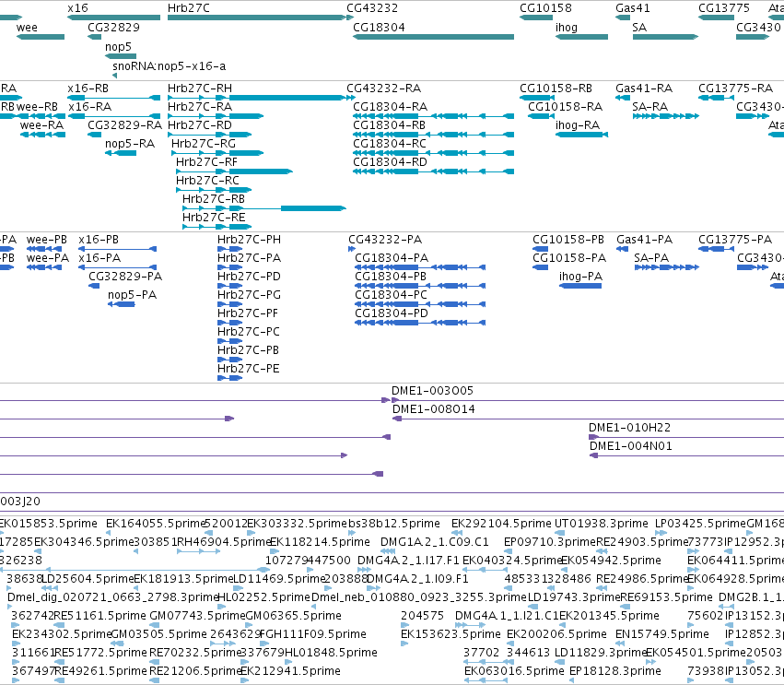Click the wee-RB transcript label
Viewport: 784px width, 685px height.
click(x=37, y=107)
